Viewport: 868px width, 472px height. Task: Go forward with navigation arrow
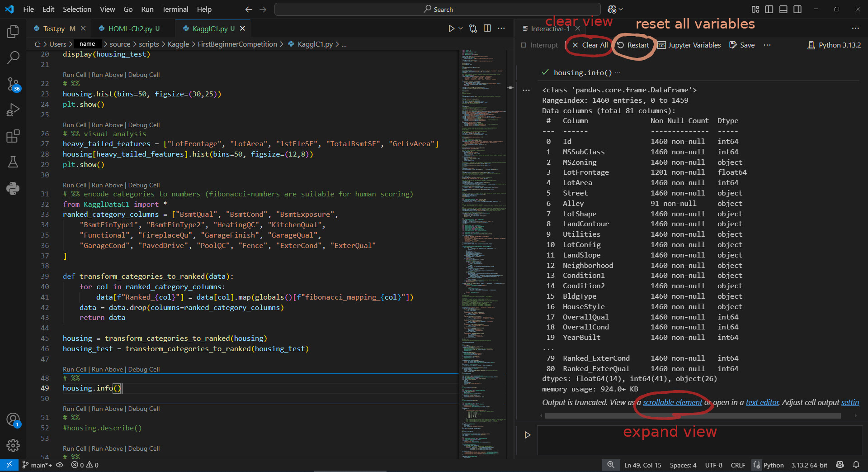click(x=263, y=9)
